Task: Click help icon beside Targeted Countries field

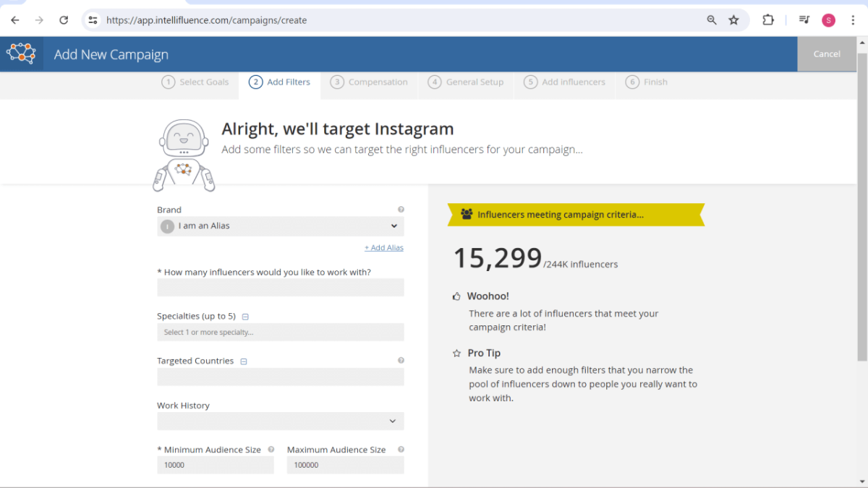Action: pyautogui.click(x=401, y=360)
